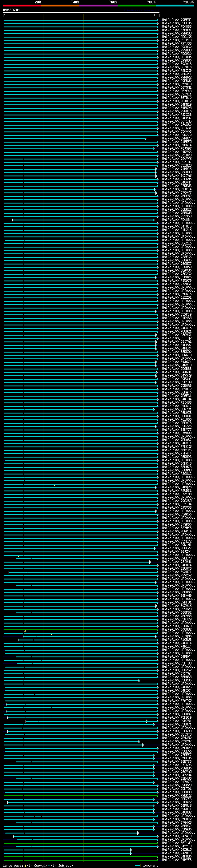Open hit UniRef100_Q9LFH5

(x=177, y=23)
